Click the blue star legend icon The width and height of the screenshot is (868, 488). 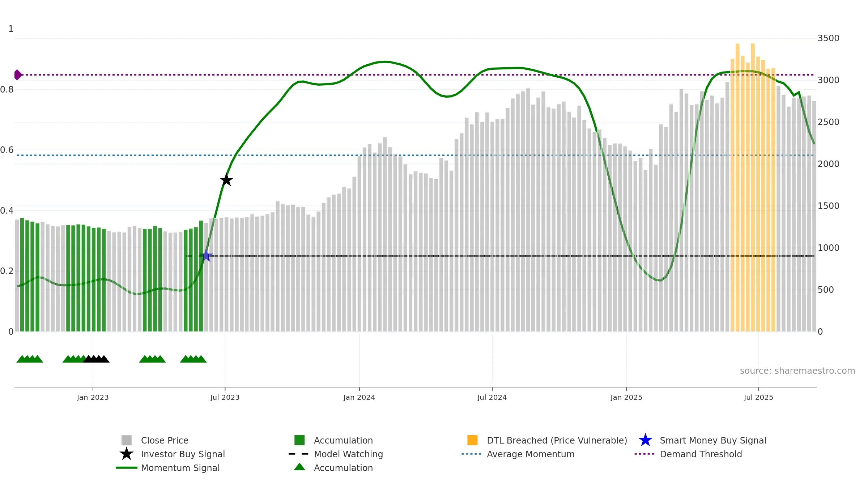tap(645, 440)
